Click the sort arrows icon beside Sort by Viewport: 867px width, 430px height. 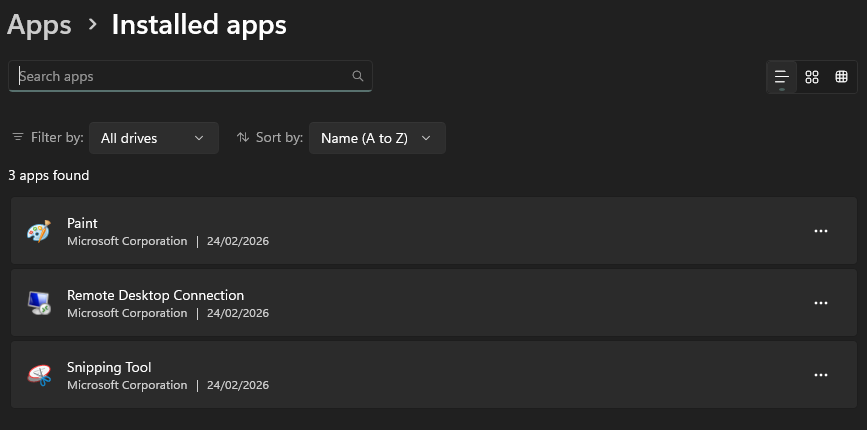(x=243, y=137)
